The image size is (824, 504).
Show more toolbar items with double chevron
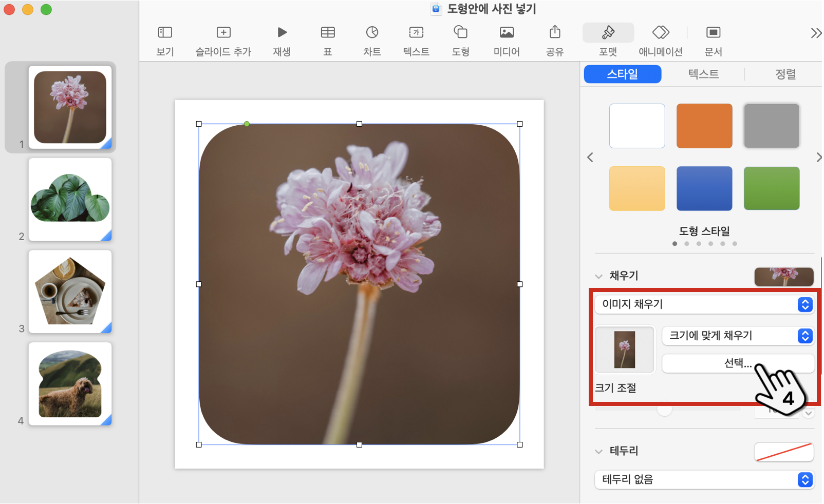coord(816,33)
